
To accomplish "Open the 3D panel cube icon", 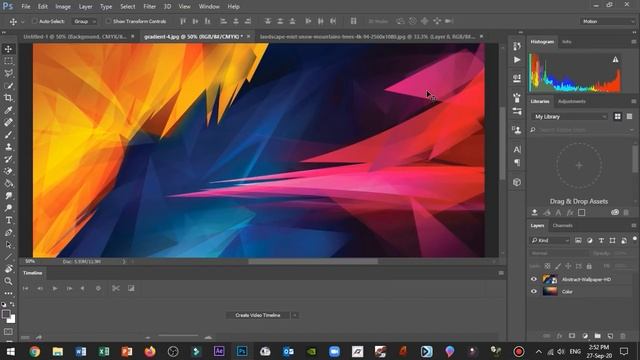I will [x=517, y=182].
